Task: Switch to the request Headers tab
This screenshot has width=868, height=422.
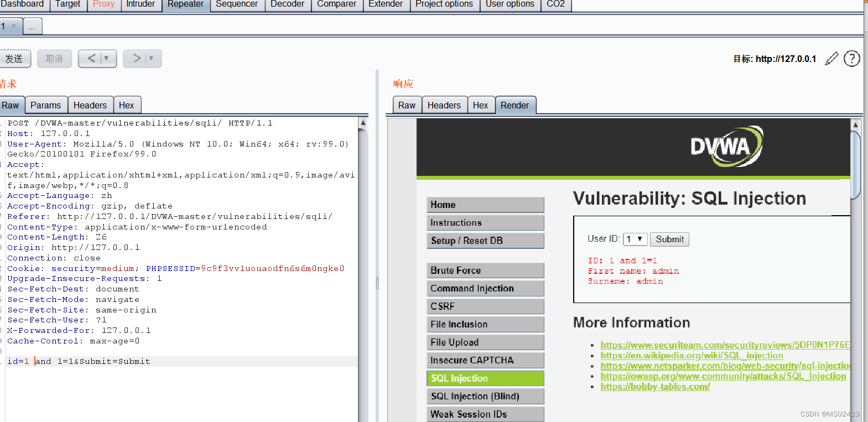Action: 90,105
